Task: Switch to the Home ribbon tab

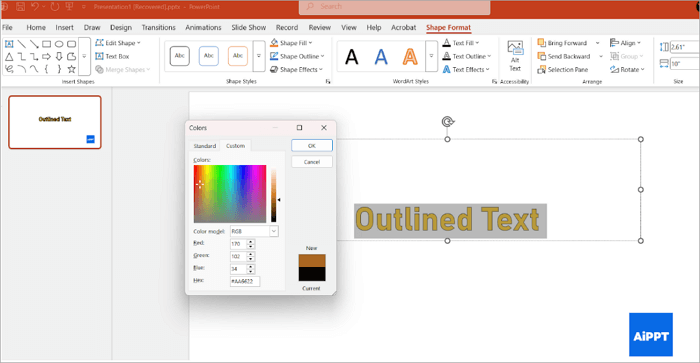Action: click(x=36, y=27)
